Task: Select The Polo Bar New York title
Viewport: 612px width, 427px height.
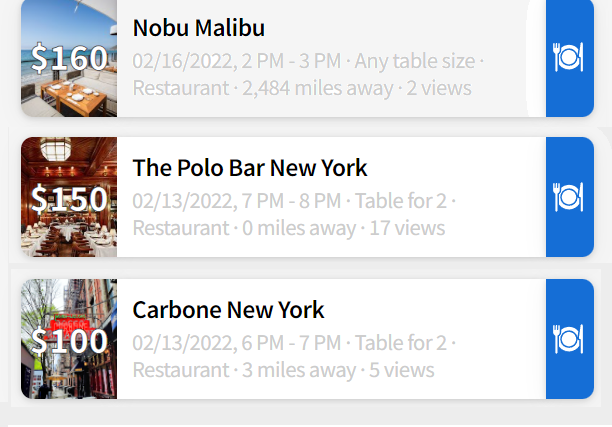Action: [250, 168]
